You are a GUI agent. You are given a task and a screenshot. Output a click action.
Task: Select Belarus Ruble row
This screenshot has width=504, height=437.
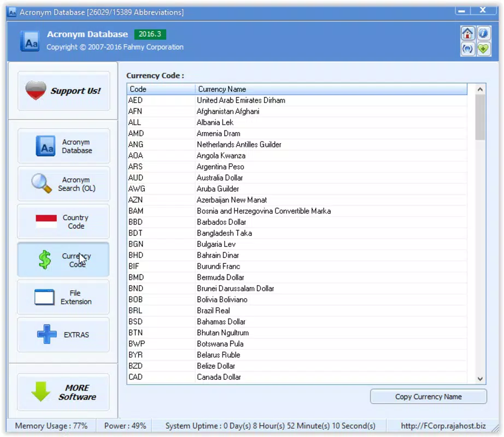pos(297,355)
